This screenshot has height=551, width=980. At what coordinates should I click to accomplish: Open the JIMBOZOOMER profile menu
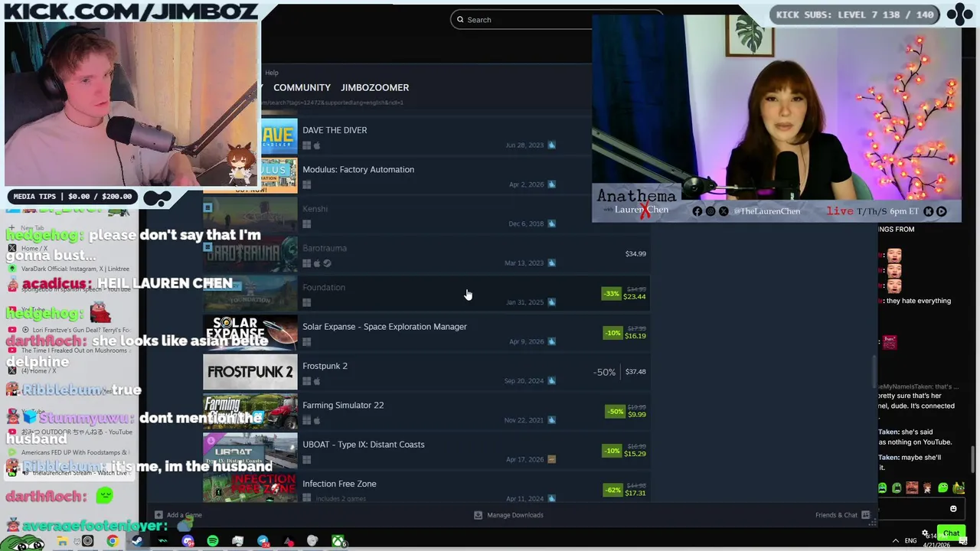tap(374, 87)
